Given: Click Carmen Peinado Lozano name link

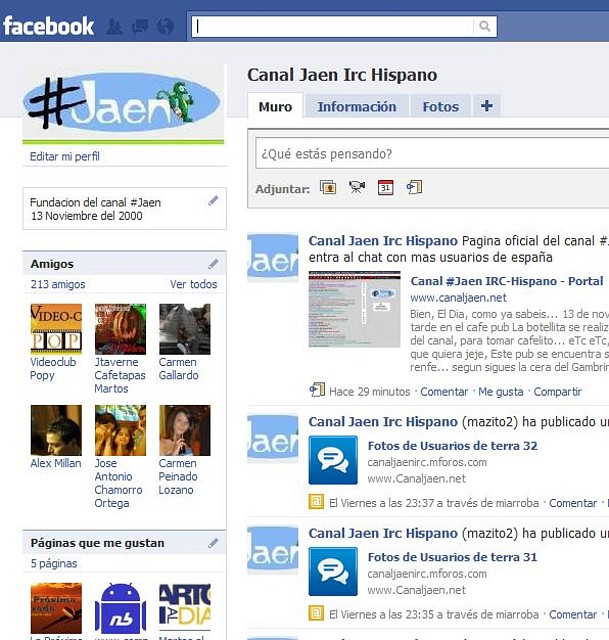Looking at the screenshot, I should coord(178,476).
